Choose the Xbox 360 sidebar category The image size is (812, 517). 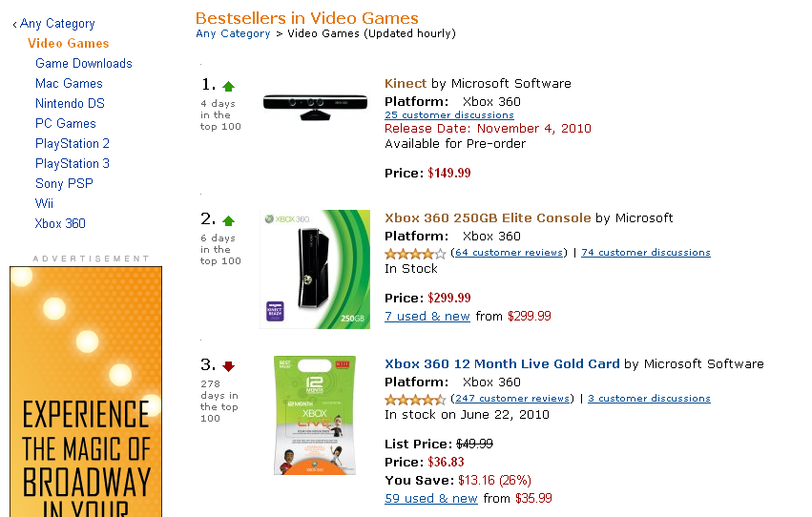click(x=60, y=223)
